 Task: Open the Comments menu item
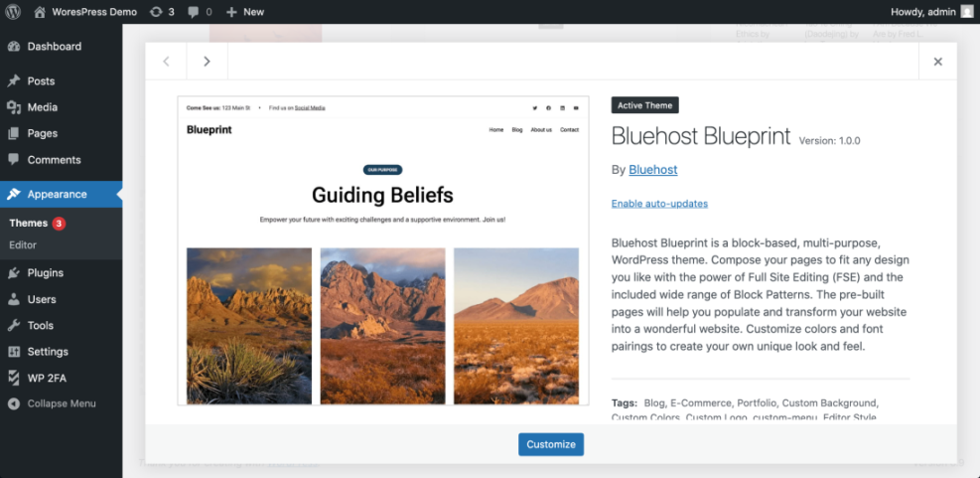coord(62,160)
